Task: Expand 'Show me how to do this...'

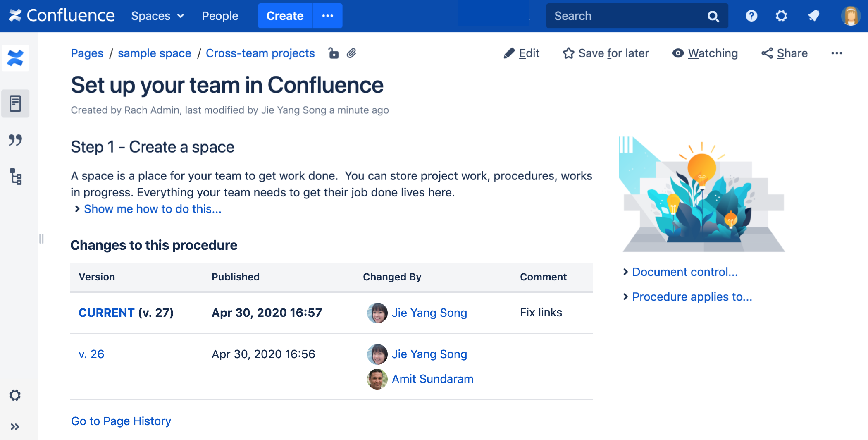Action: pos(152,209)
